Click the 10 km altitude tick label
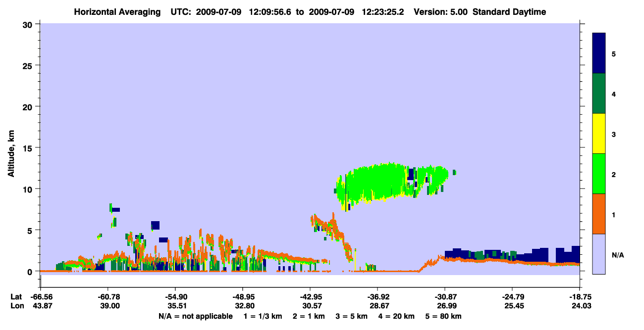Screen dimensions: 644x330 click(x=29, y=189)
